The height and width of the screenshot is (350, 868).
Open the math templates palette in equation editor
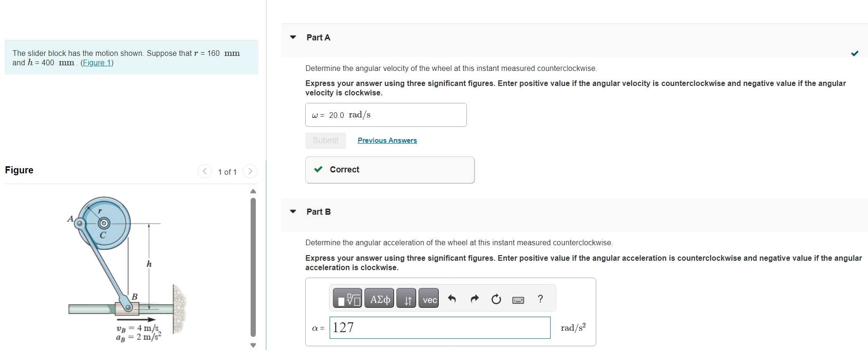pos(348,298)
